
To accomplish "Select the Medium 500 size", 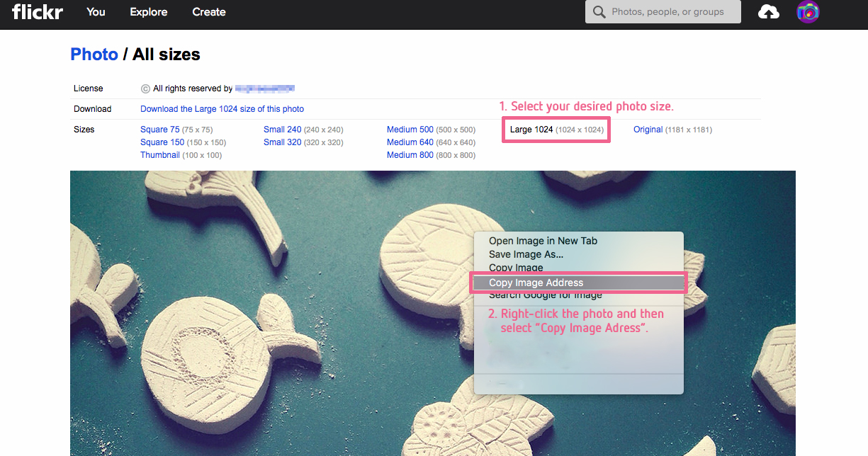I will click(x=410, y=130).
